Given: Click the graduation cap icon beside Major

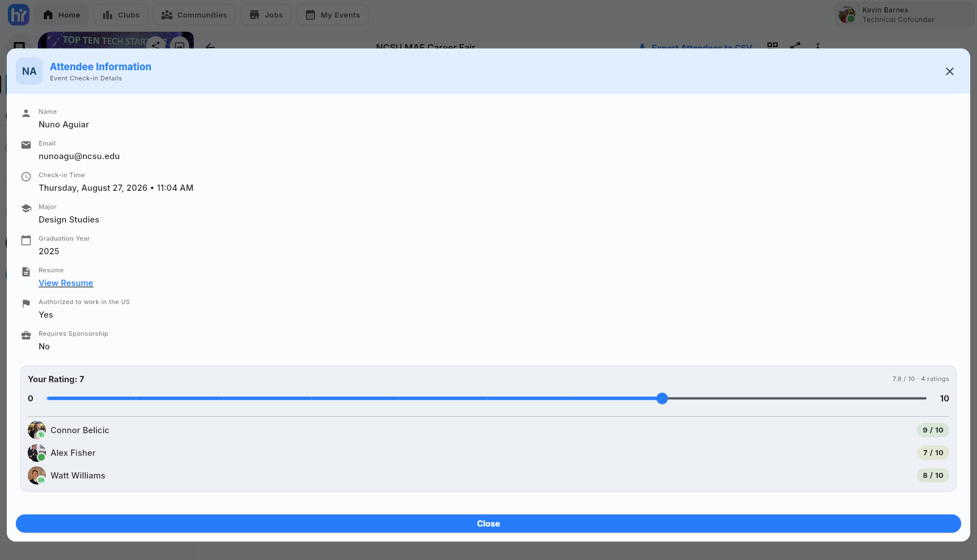Looking at the screenshot, I should 26,208.
